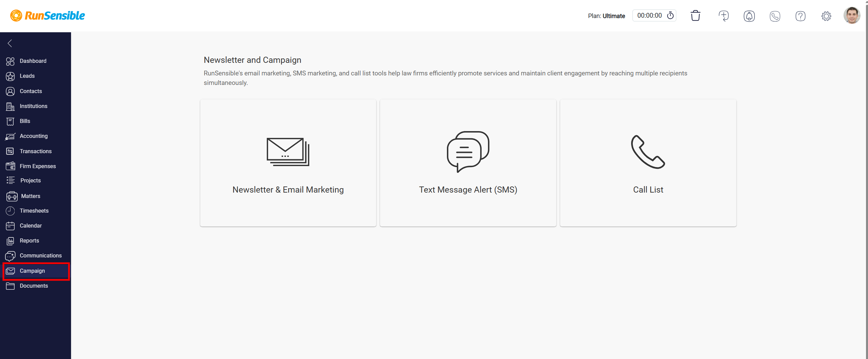
Task: Start the timer via stopwatch icon
Action: click(671, 16)
